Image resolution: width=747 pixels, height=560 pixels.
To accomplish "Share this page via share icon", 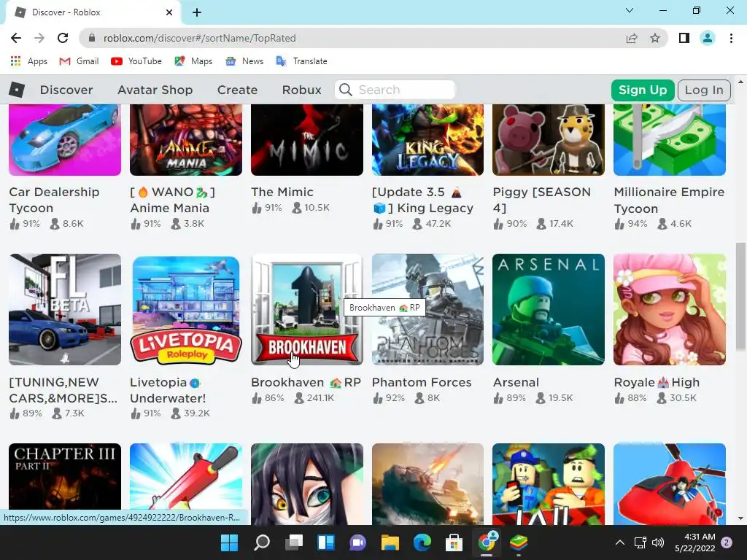I will [x=632, y=38].
